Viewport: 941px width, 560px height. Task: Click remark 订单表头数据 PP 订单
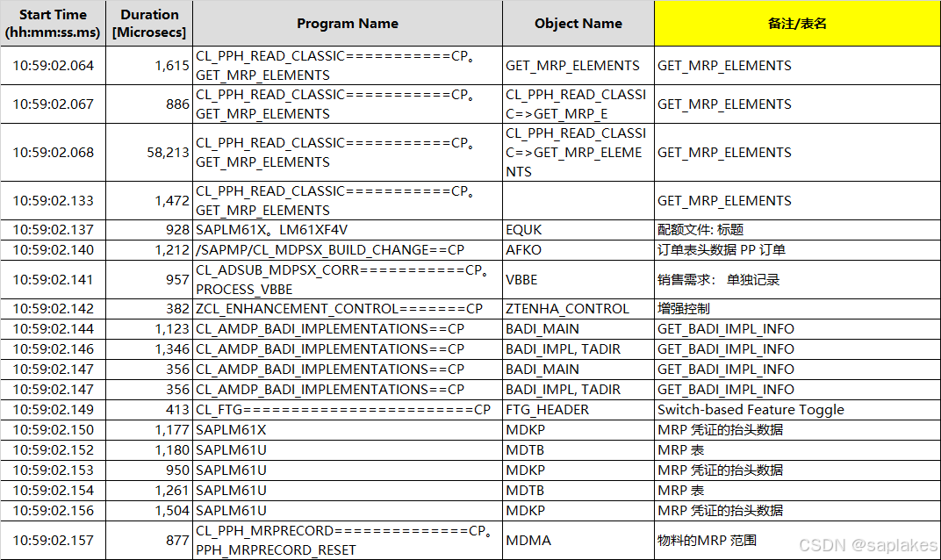tap(722, 249)
